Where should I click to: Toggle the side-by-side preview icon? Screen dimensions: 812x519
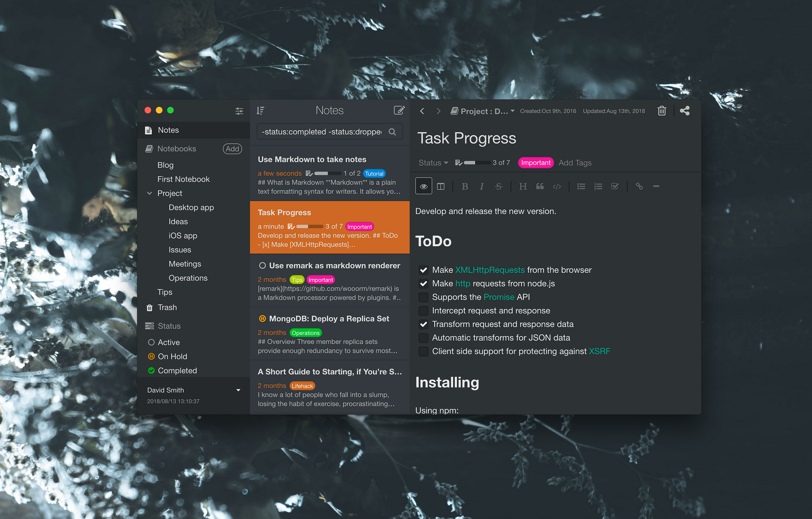440,186
